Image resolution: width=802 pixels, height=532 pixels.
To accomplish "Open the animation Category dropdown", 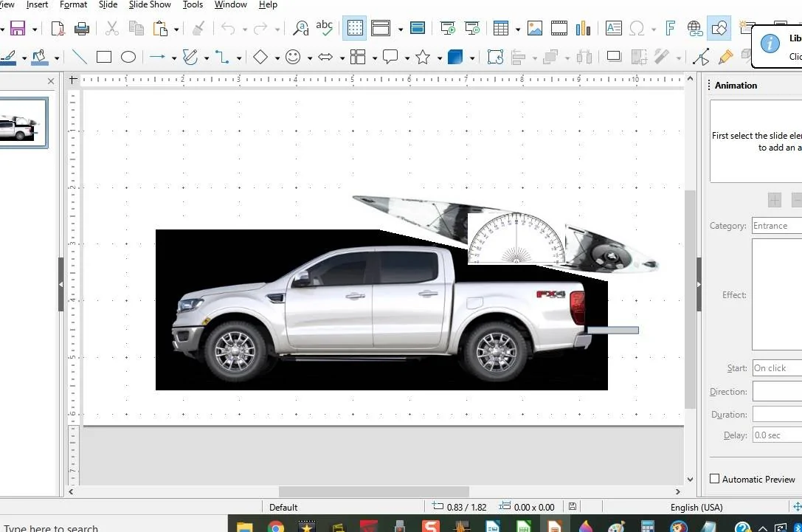I will [777, 226].
